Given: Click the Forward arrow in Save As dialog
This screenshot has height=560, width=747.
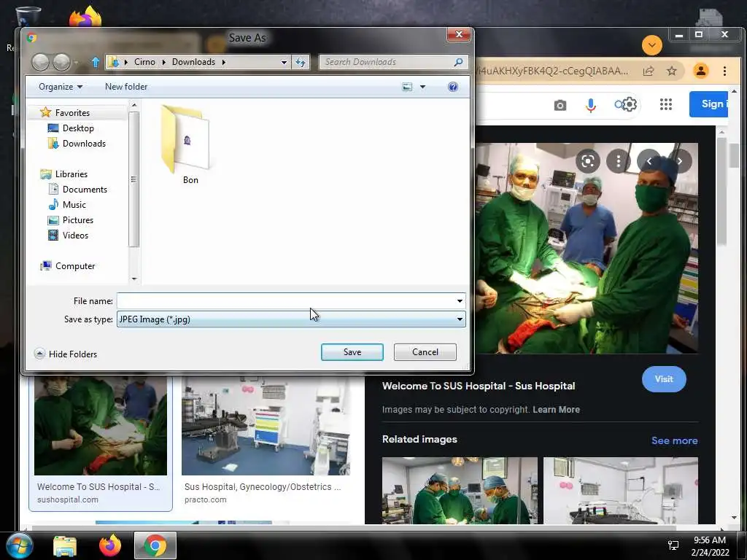Looking at the screenshot, I should [61, 62].
